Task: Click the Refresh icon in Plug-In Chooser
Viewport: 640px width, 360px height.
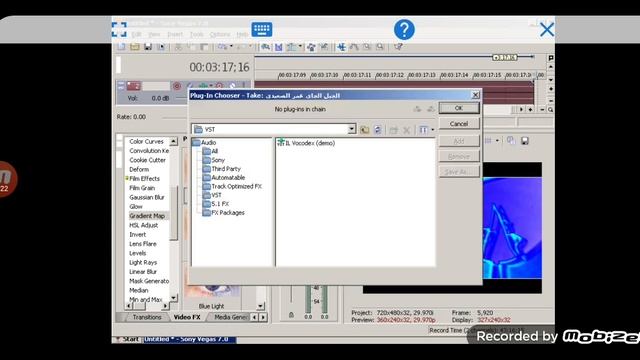Action: [378, 130]
